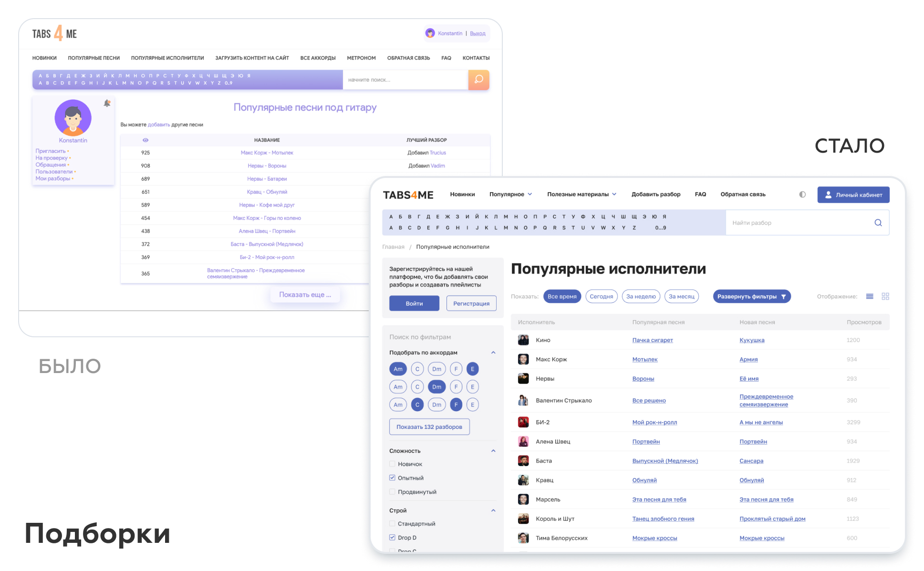Image resolution: width=924 pixels, height=571 pixels.
Task: Click the Войти button
Action: 414,303
